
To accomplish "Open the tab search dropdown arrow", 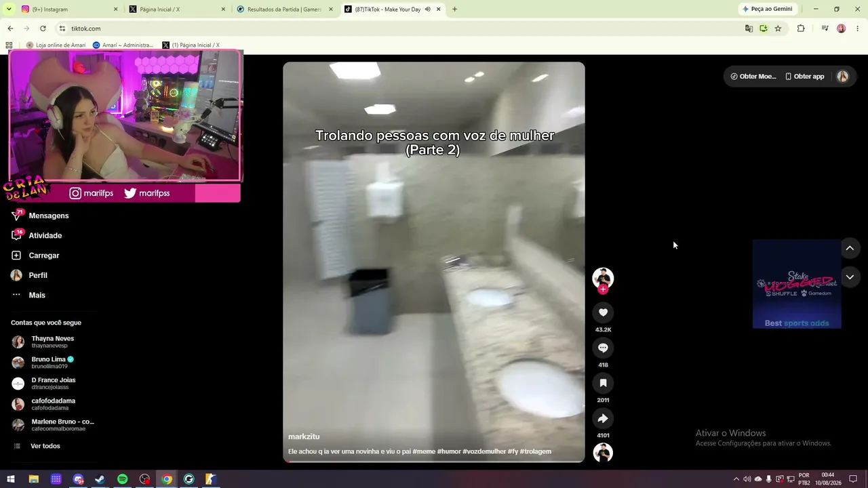I will click(x=8, y=9).
